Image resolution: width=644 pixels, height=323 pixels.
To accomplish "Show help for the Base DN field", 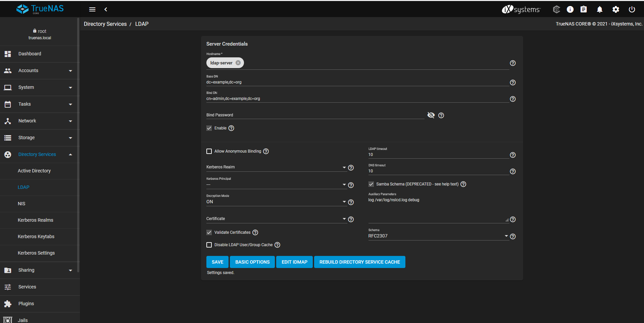I will pos(513,83).
